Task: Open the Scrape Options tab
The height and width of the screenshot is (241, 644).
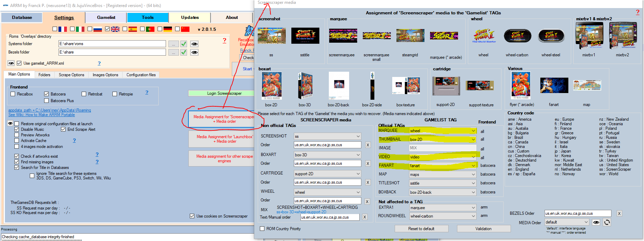Action: click(71, 75)
